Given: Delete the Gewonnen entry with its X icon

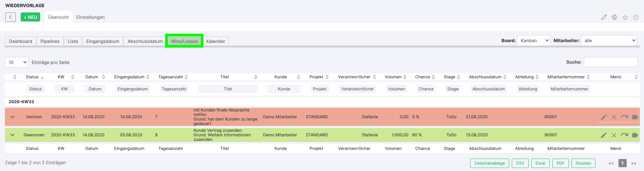Looking at the screenshot, I should tap(614, 135).
